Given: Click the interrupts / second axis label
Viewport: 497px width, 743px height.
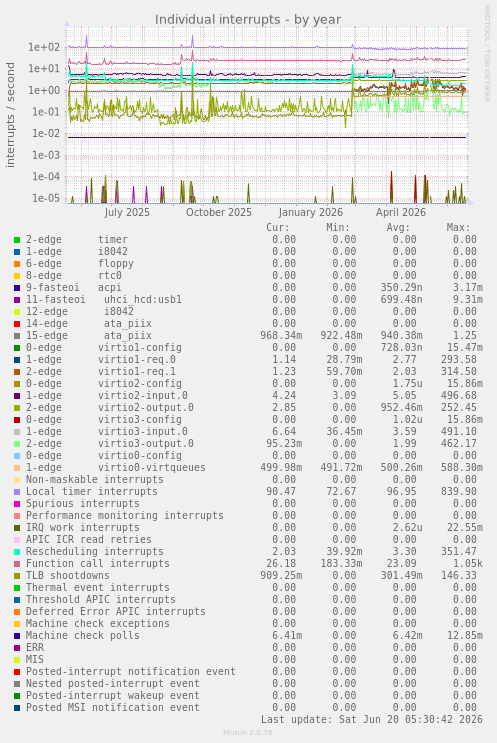Looking at the screenshot, I should 10,115.
